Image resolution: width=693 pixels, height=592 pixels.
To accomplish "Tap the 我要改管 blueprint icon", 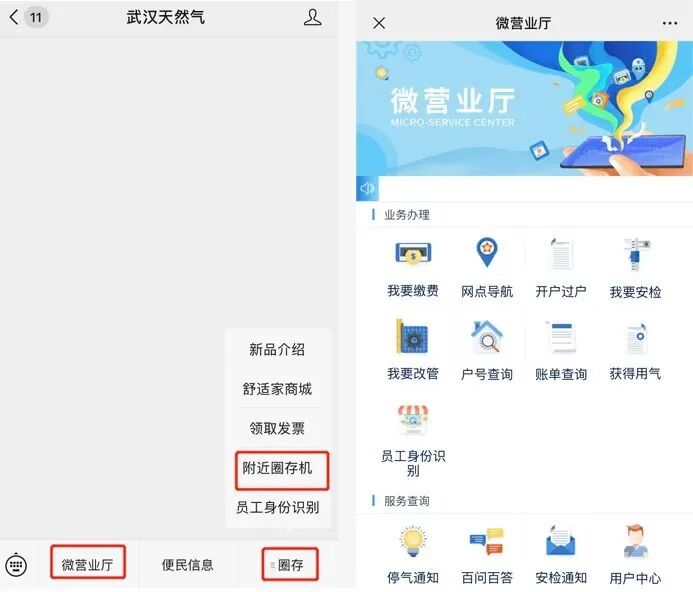I will coord(412,337).
